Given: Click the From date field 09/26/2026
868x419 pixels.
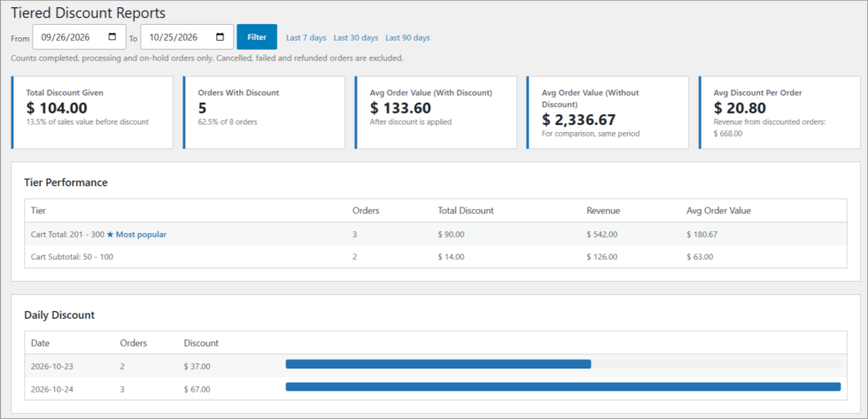Looking at the screenshot, I should pyautogui.click(x=79, y=37).
